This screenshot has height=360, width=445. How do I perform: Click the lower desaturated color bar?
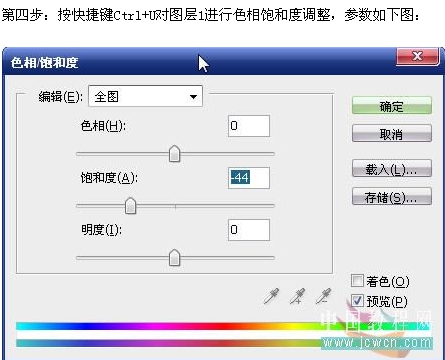point(223,343)
